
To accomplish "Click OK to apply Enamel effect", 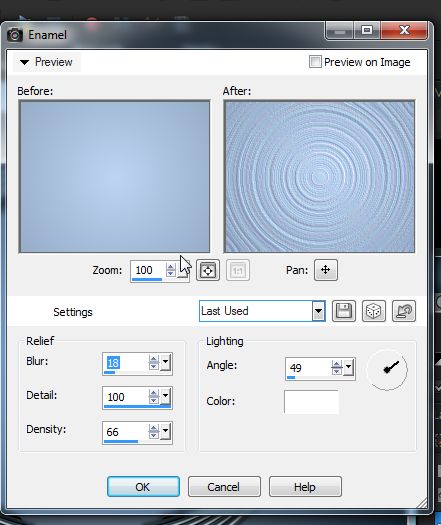I will [x=143, y=486].
